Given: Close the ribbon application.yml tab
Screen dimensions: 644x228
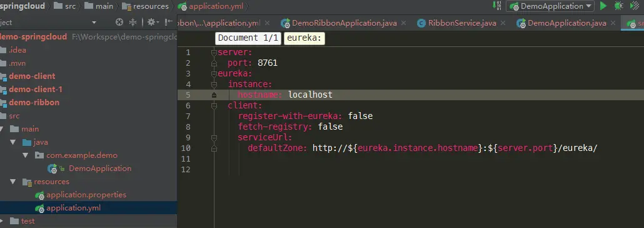Looking at the screenshot, I should point(267,23).
